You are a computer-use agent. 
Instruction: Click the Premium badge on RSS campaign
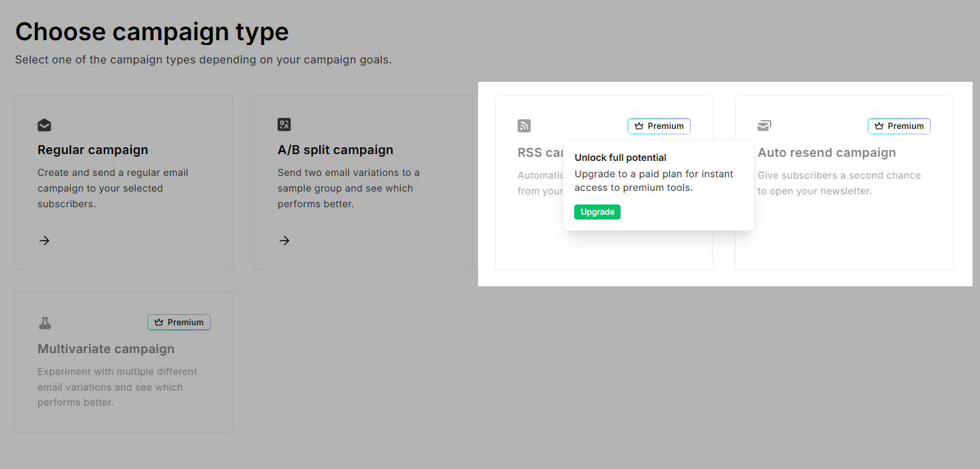click(x=659, y=126)
